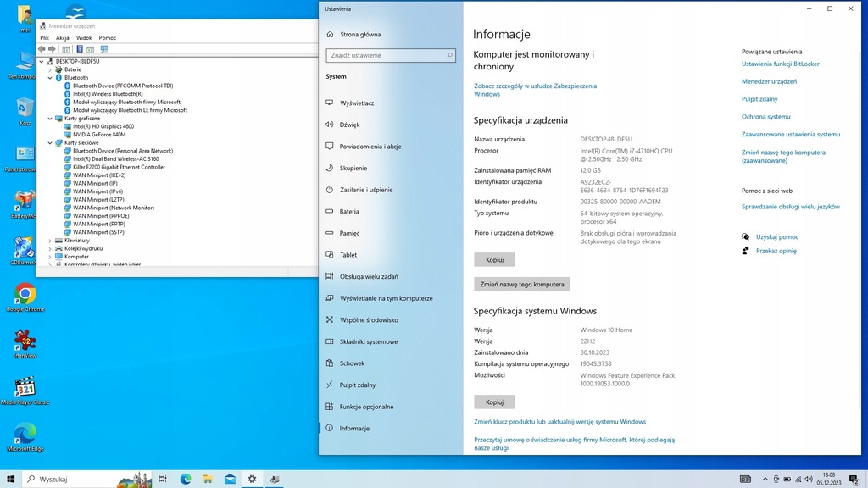Image resolution: width=868 pixels, height=488 pixels.
Task: Open Kosz recycle bin icon
Action: point(25,112)
